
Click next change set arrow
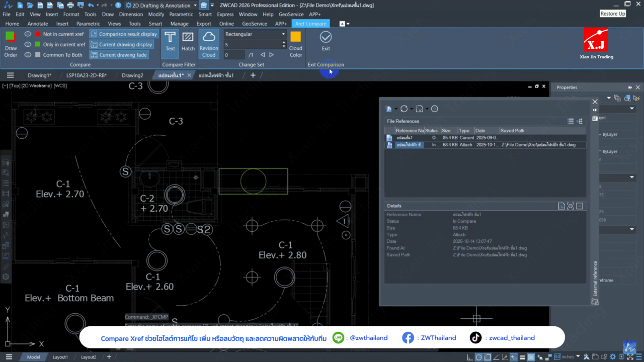point(272,55)
